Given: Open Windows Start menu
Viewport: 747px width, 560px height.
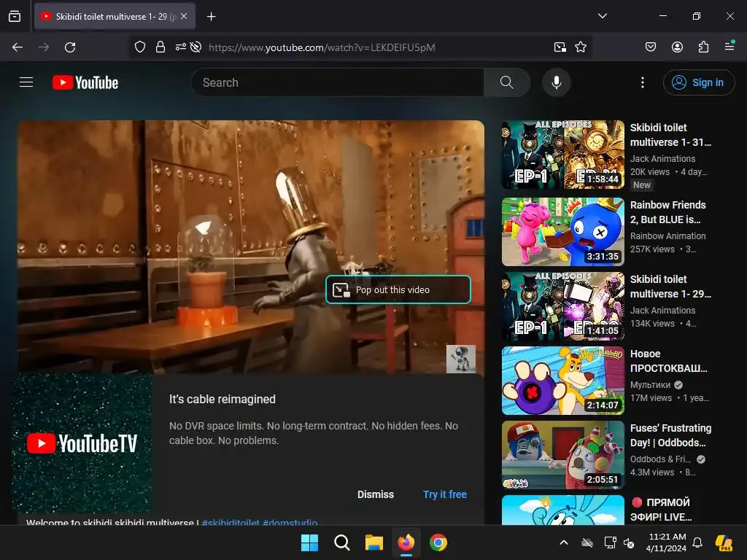Looking at the screenshot, I should pyautogui.click(x=309, y=542).
